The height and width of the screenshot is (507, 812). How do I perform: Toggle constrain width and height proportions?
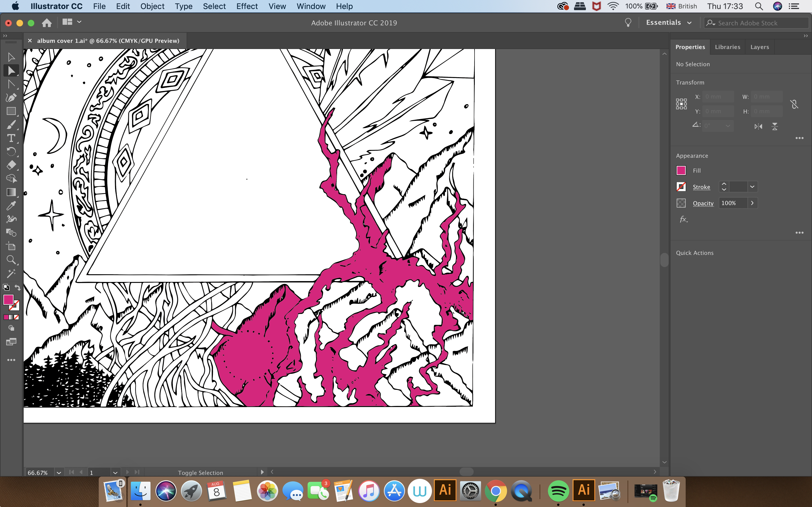(794, 104)
